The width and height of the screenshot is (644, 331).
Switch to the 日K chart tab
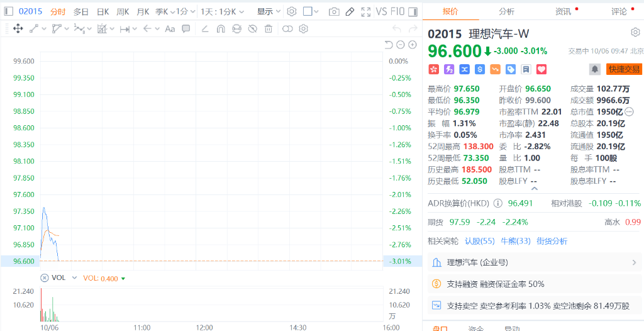coord(103,11)
